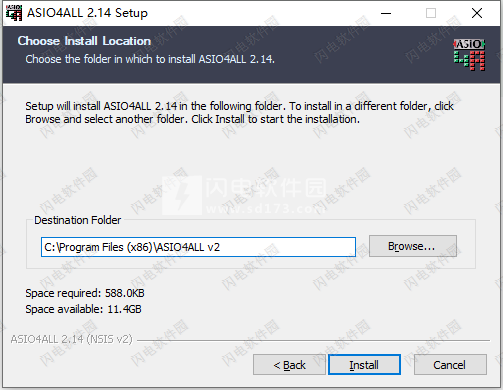Click the ASIO4ALL 2.14 Setup title text
The image size is (503, 390).
[87, 13]
